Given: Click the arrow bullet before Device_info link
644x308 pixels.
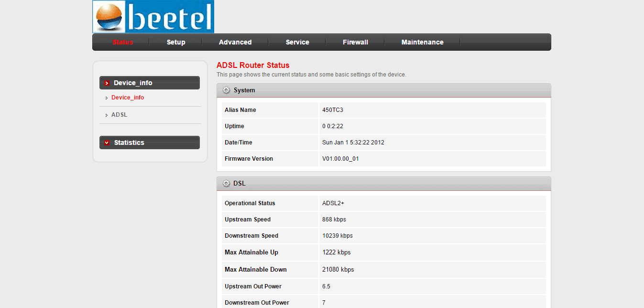Looking at the screenshot, I should coord(106,97).
